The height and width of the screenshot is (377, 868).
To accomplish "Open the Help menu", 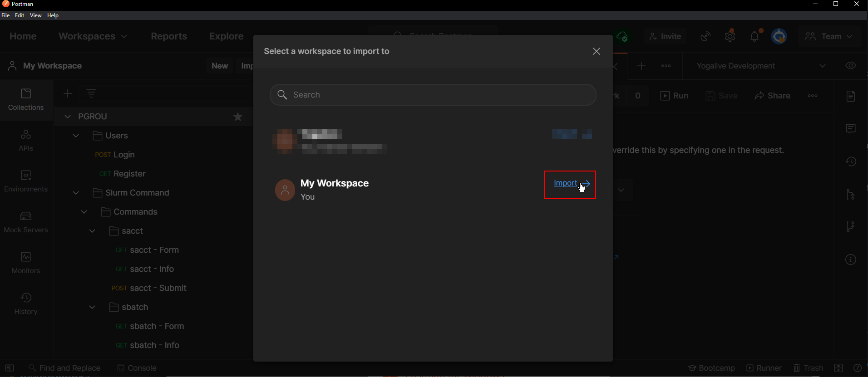I will [x=53, y=15].
